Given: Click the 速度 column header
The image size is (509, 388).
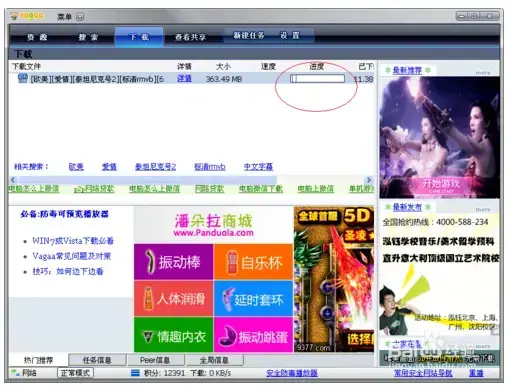Looking at the screenshot, I should (x=268, y=66).
